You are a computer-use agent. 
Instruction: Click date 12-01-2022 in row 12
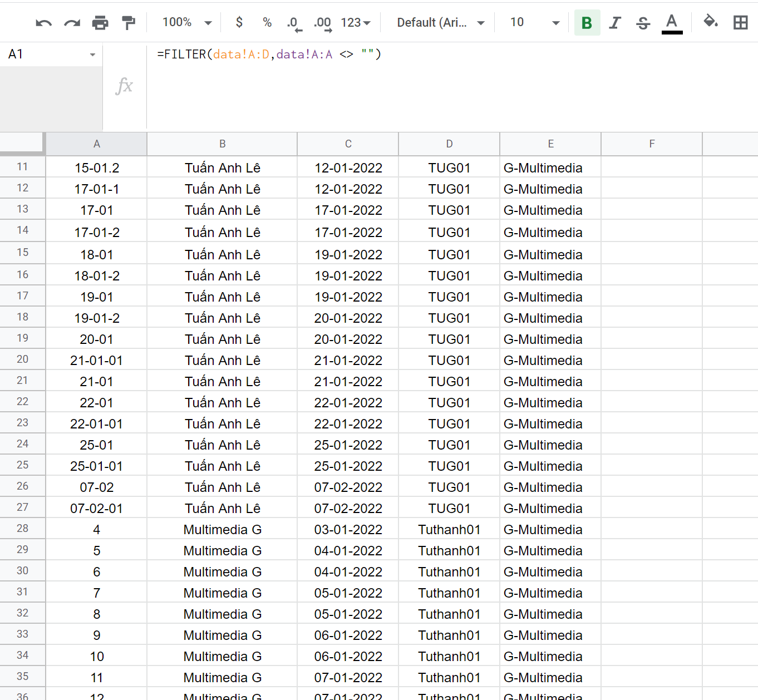point(348,189)
